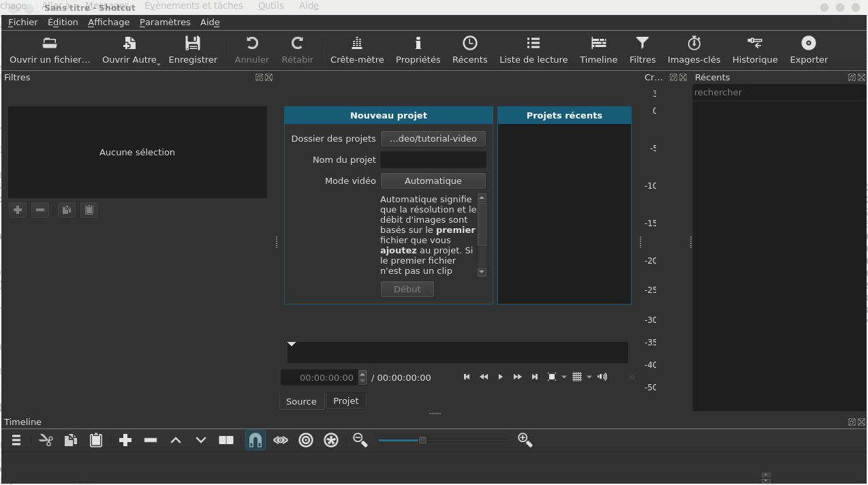Open the grid options dropdown arrow

[589, 377]
